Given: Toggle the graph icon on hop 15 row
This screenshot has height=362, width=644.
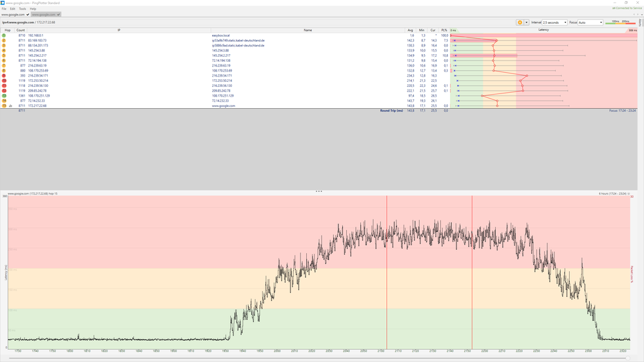Looking at the screenshot, I should 11,106.
